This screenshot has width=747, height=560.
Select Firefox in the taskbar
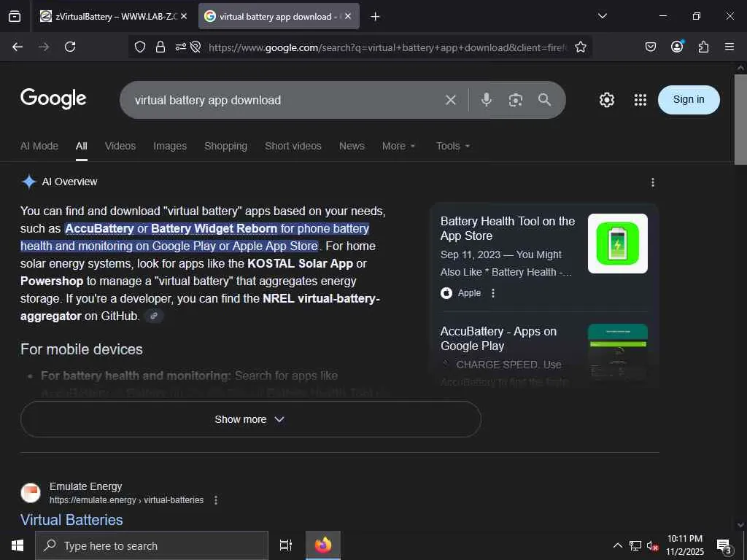[323, 545]
